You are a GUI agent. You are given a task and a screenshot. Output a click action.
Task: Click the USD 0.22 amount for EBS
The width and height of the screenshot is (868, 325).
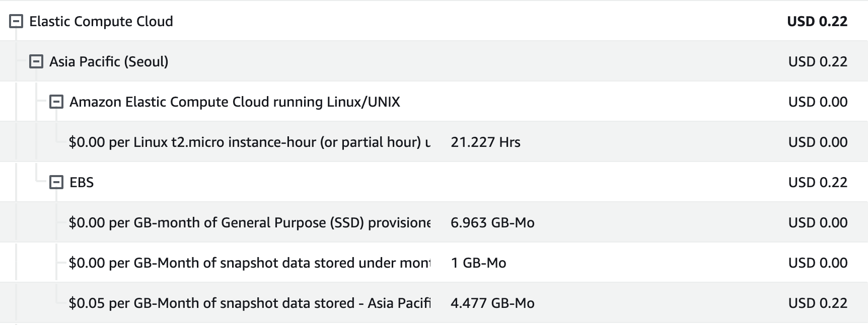[x=818, y=182]
